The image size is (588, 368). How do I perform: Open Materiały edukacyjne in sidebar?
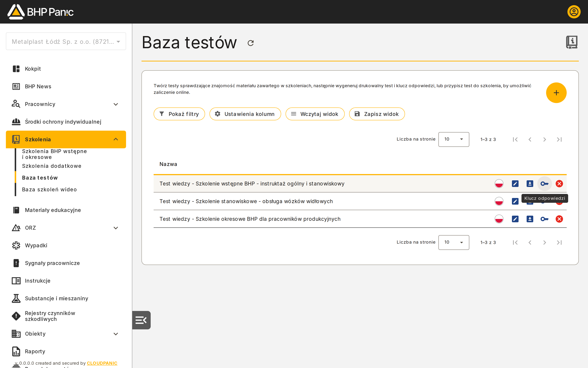[66, 210]
